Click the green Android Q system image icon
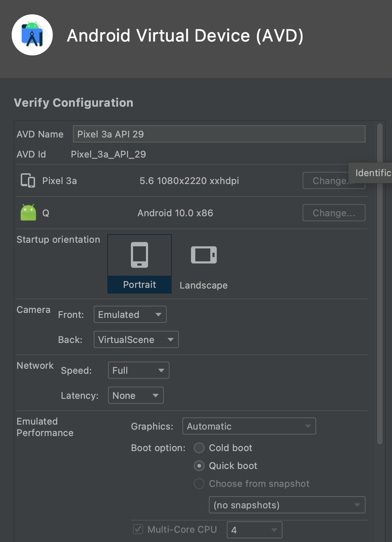Image resolution: width=392 pixels, height=542 pixels. click(x=28, y=213)
